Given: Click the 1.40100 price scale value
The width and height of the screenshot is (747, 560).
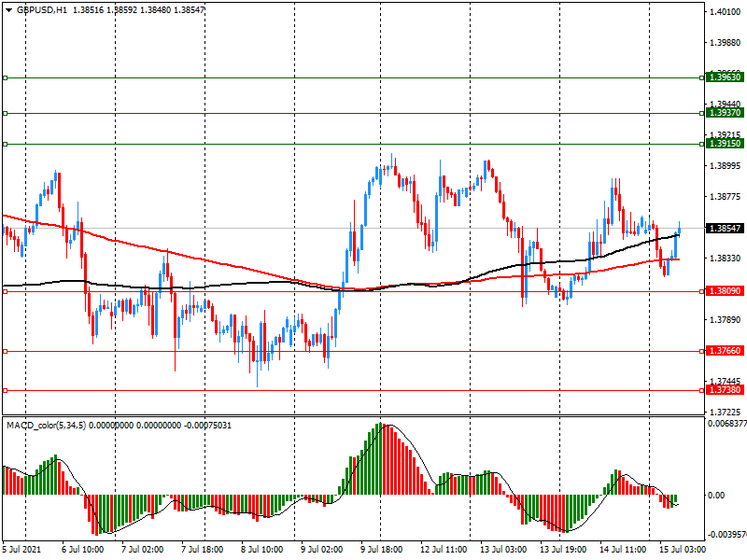Looking at the screenshot, I should [726, 12].
